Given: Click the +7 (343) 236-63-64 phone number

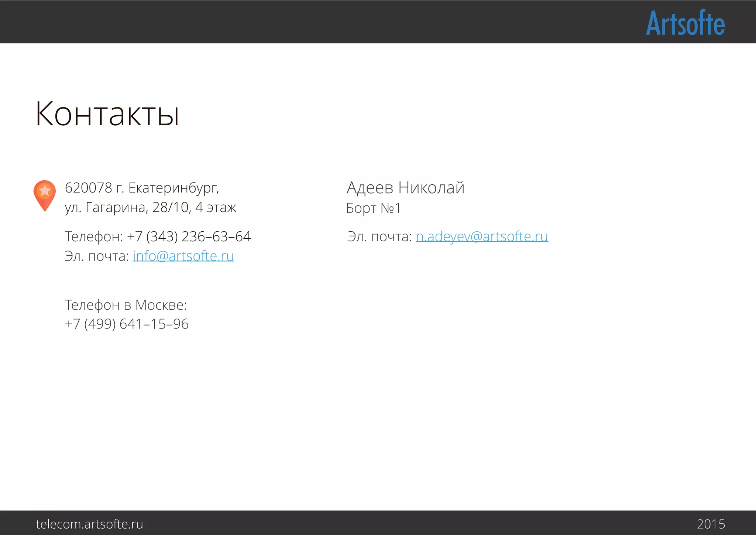Looking at the screenshot, I should tap(189, 236).
